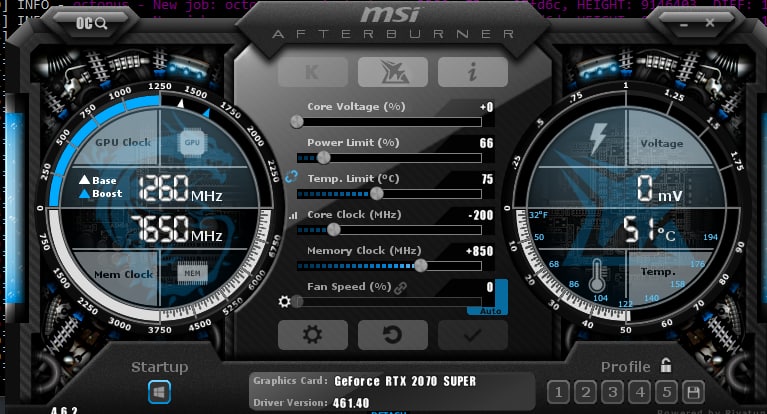Toggle fan speed link icon
The image size is (767, 414).
coord(400,288)
